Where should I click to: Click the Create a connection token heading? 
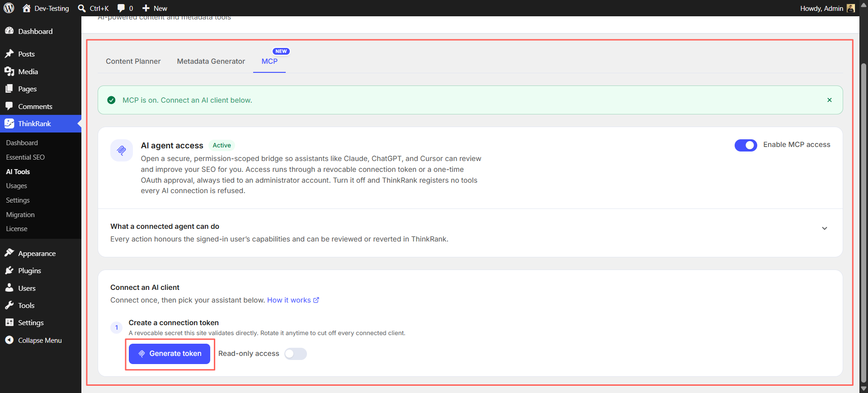(174, 323)
